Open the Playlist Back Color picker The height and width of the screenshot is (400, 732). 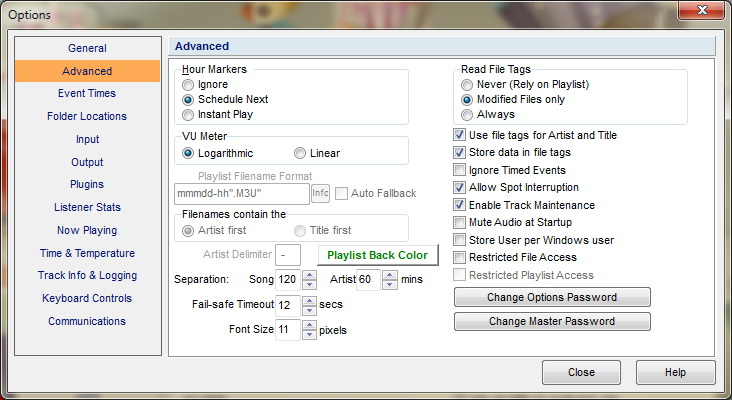tap(378, 255)
